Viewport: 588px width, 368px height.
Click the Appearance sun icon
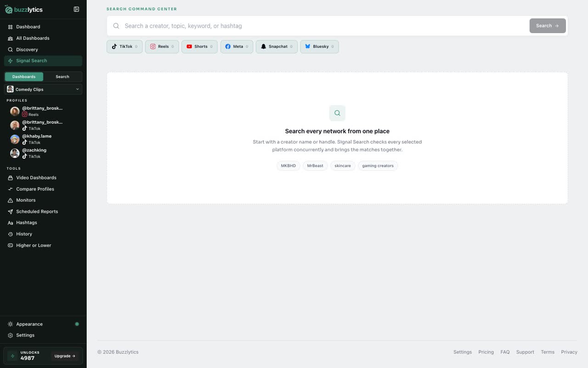coord(11,324)
